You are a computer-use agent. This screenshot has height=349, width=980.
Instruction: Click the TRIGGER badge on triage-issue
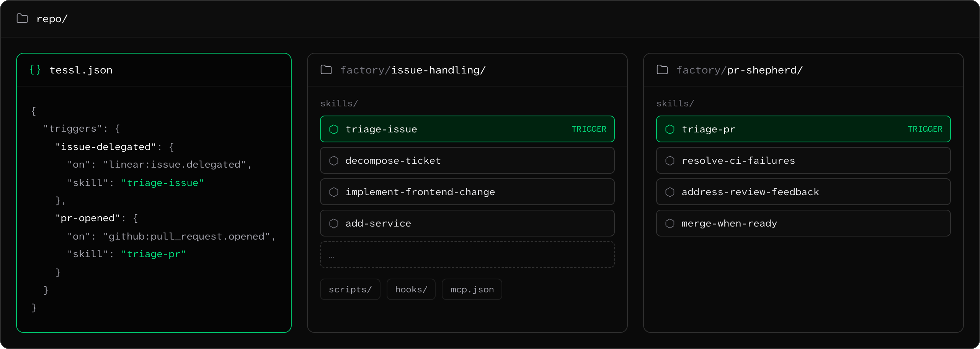pyautogui.click(x=589, y=129)
